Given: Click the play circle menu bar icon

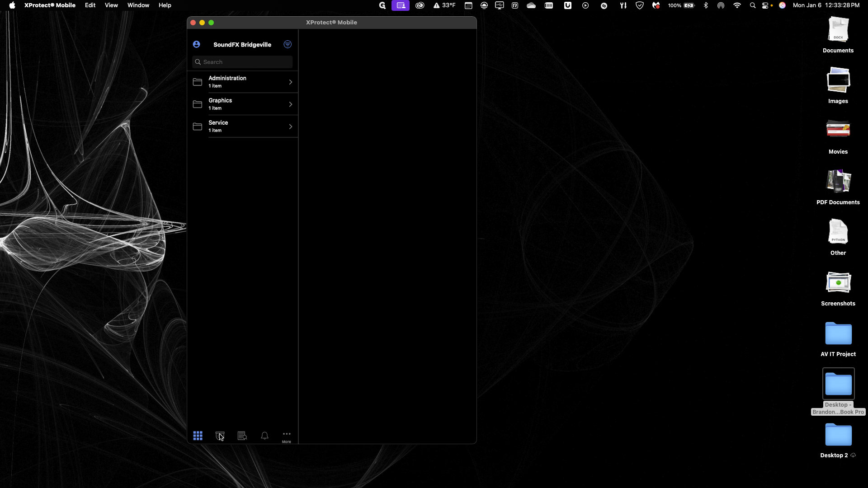Looking at the screenshot, I should coord(585,5).
